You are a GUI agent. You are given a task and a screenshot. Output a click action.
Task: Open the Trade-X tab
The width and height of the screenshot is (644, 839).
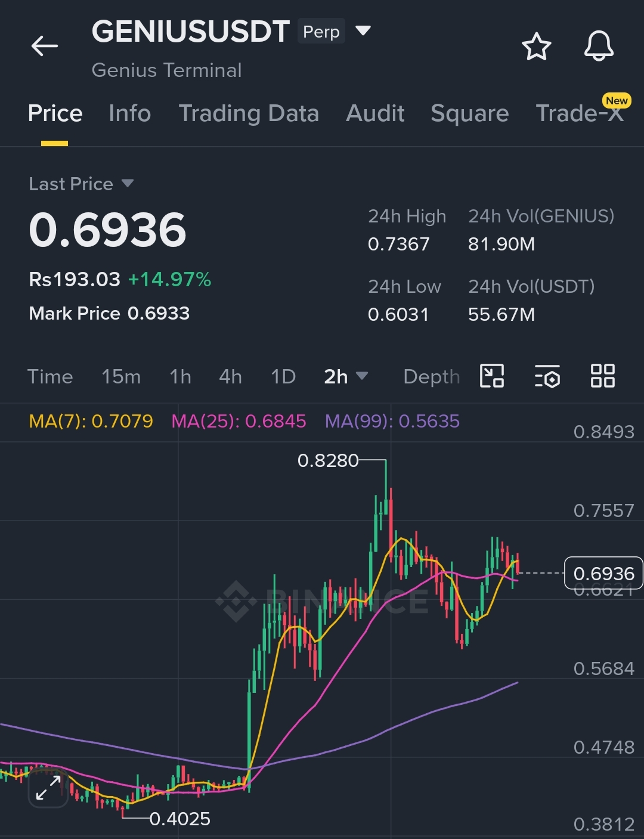click(580, 113)
